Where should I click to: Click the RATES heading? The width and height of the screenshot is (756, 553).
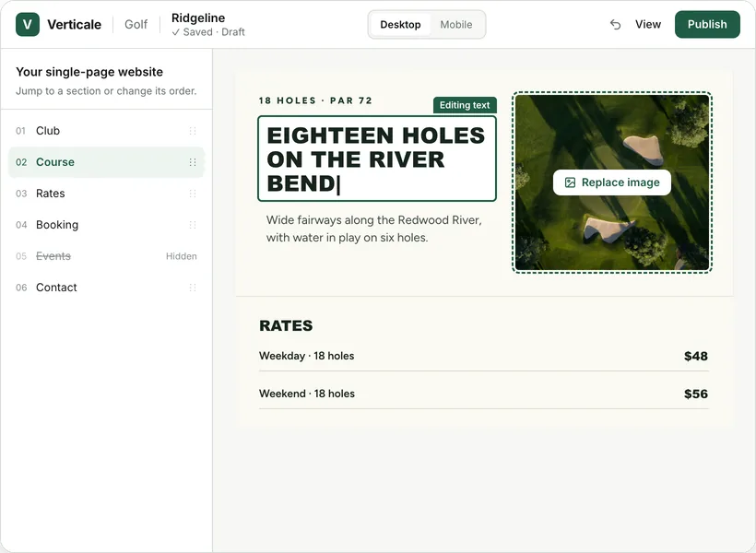pos(286,326)
